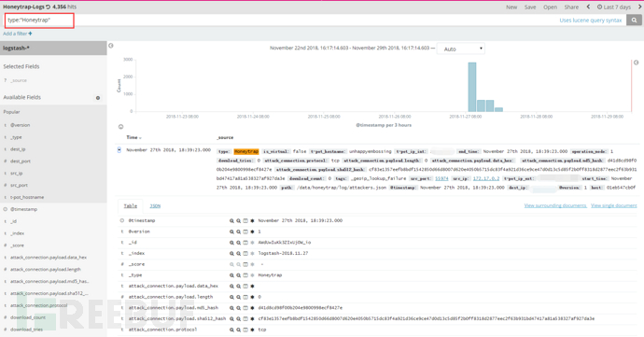The height and width of the screenshot is (337, 644).
Task: Toggle attack_connection.payload.md5_hash column in table
Action: [245, 308]
